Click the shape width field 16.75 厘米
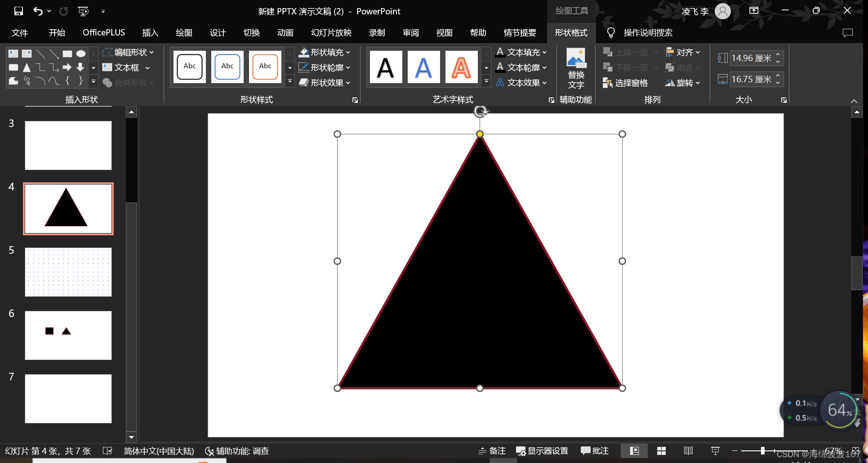 [x=752, y=79]
